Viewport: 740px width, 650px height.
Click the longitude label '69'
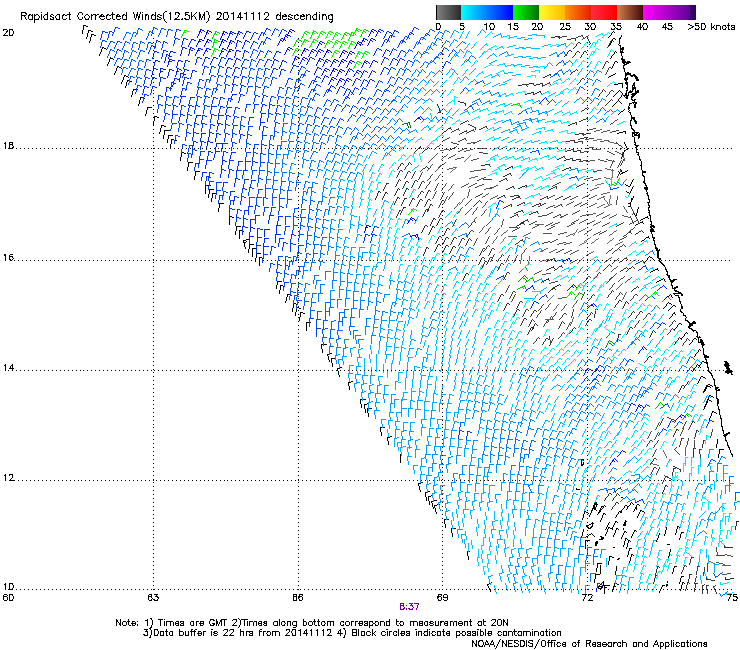[442, 598]
